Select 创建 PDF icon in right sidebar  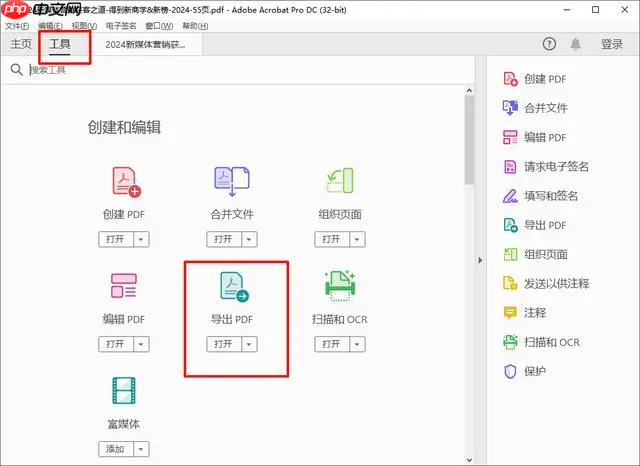pyautogui.click(x=510, y=79)
